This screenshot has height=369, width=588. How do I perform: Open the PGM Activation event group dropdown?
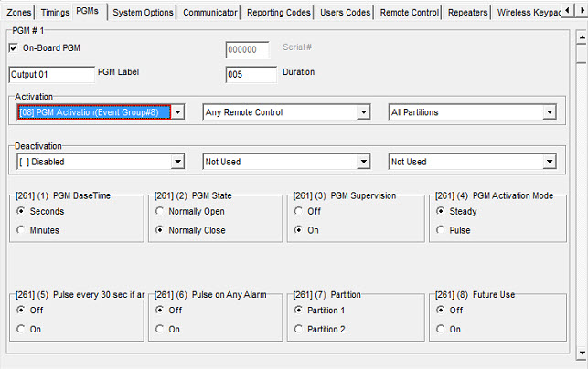179,112
